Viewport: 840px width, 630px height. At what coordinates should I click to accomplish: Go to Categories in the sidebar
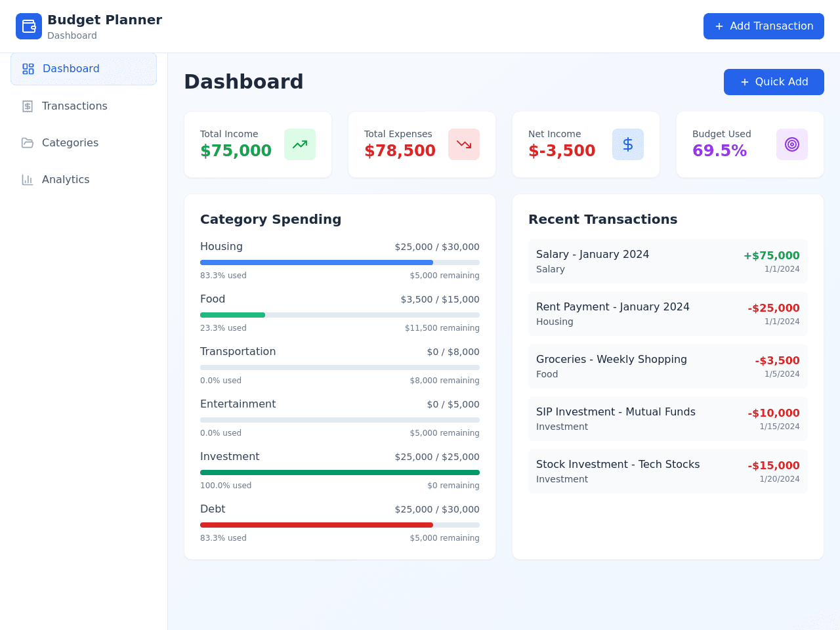tap(84, 143)
